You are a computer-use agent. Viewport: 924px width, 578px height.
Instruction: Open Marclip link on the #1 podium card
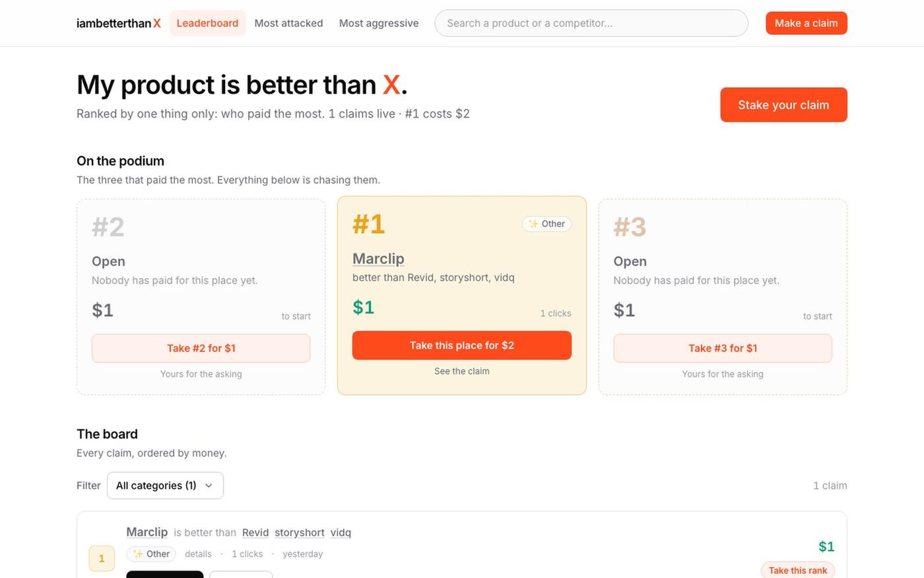378,259
